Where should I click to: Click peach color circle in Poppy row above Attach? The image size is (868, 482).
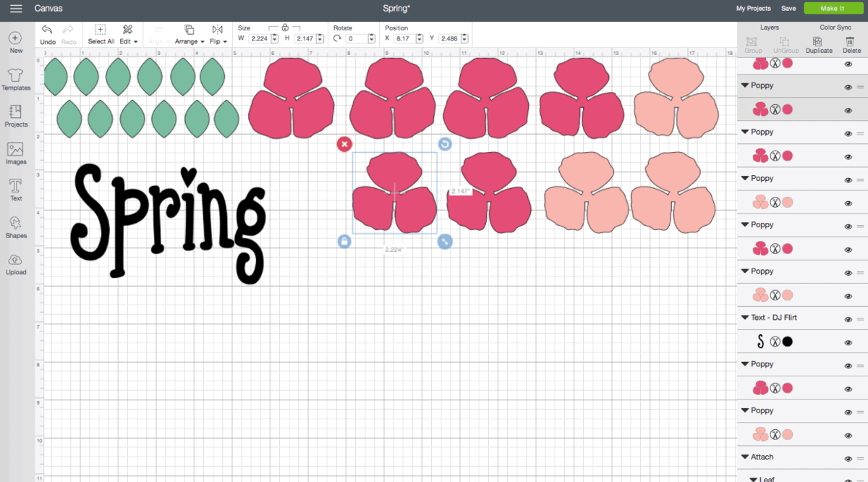click(788, 434)
